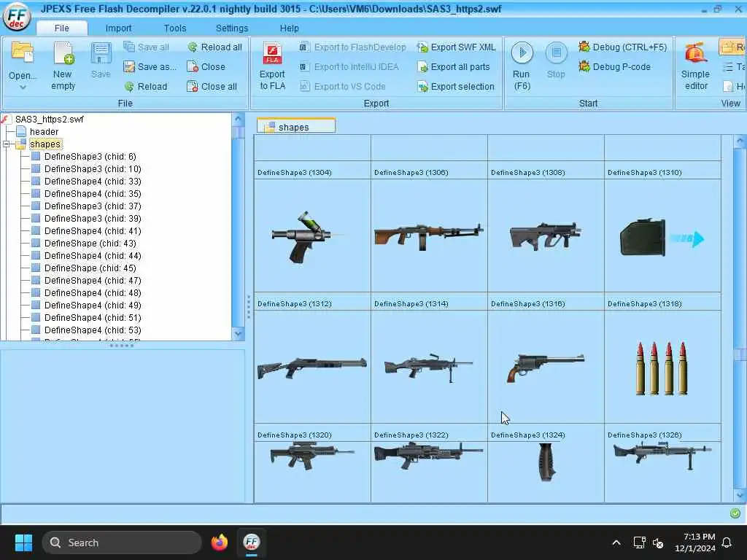The width and height of the screenshot is (747, 560).
Task: Open the Import ribbon tab
Action: 118,28
